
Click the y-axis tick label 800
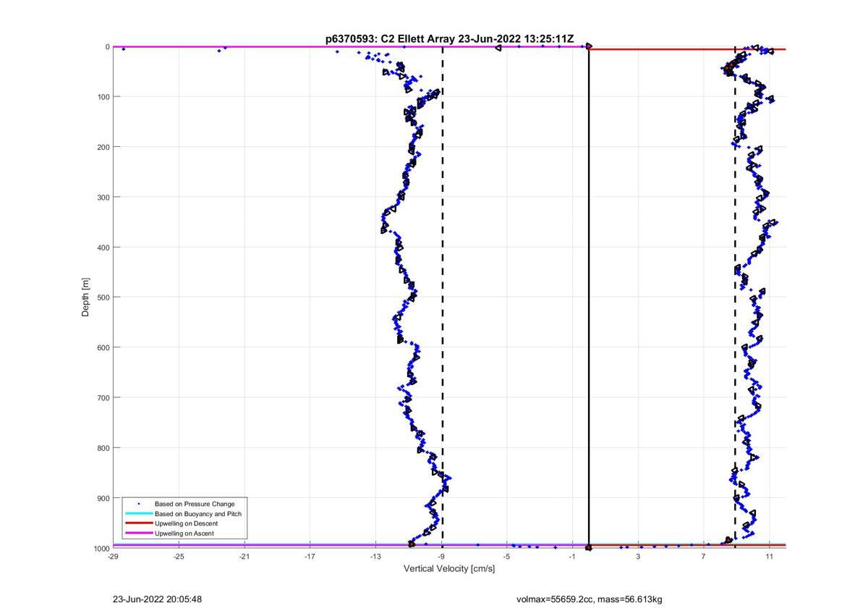click(x=103, y=448)
